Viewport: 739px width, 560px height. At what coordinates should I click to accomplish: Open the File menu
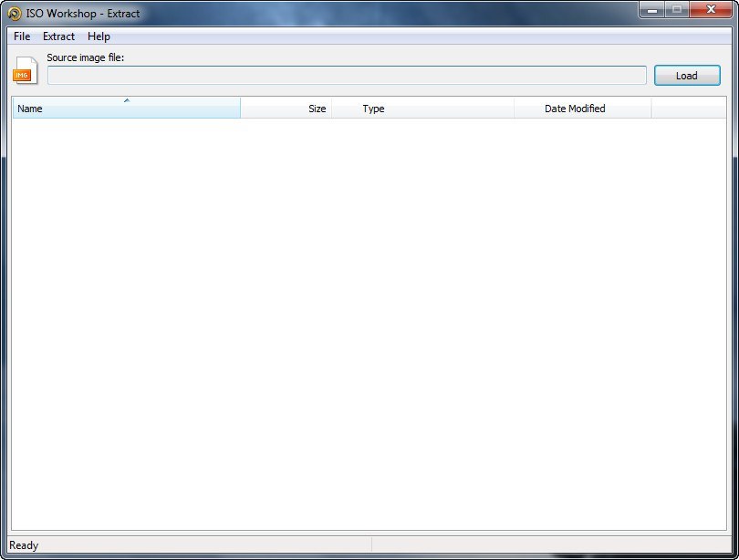click(21, 36)
